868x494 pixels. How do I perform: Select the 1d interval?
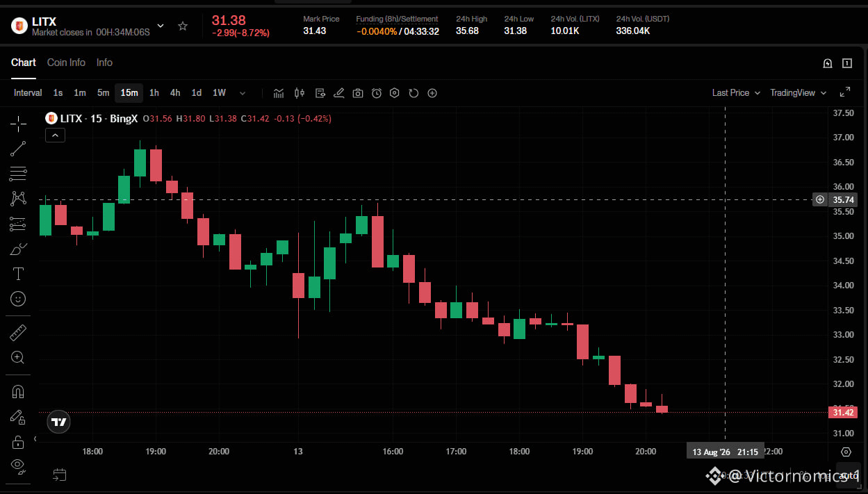tap(197, 93)
